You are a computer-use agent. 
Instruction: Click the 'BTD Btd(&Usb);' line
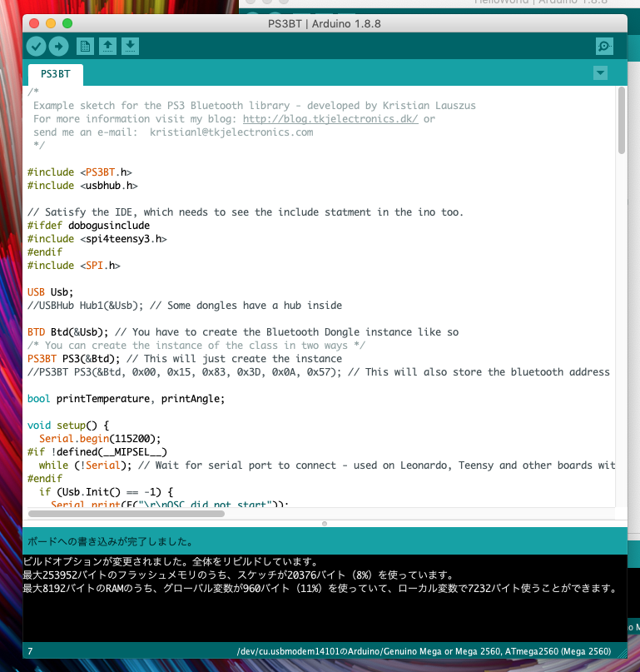[x=243, y=332]
